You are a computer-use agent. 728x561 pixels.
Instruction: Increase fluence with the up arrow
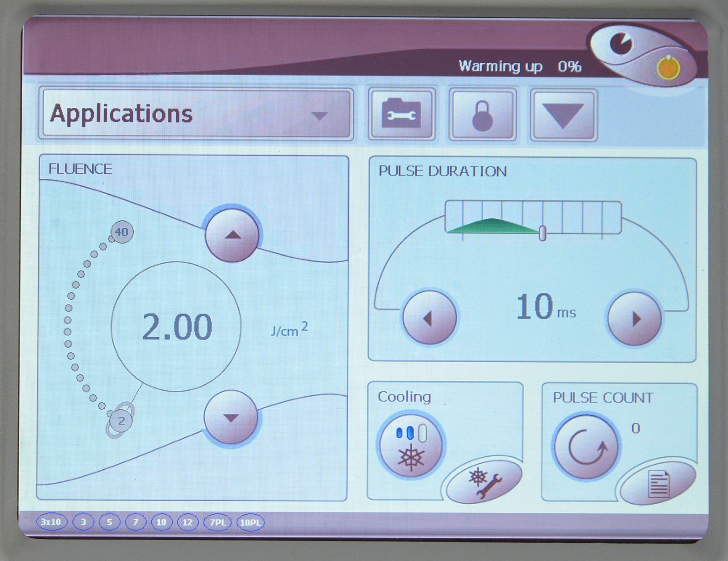click(233, 235)
